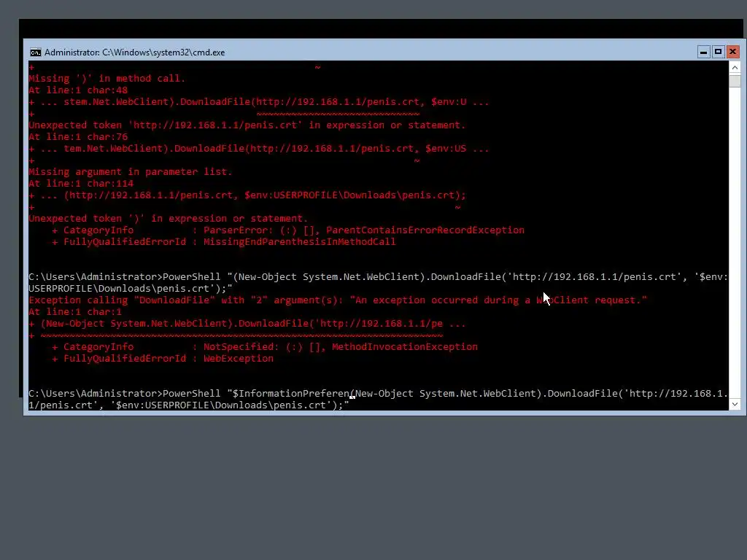This screenshot has width=747, height=560.
Task: Click 'Unexpected token ')' in expression' error line
Action: pos(169,219)
